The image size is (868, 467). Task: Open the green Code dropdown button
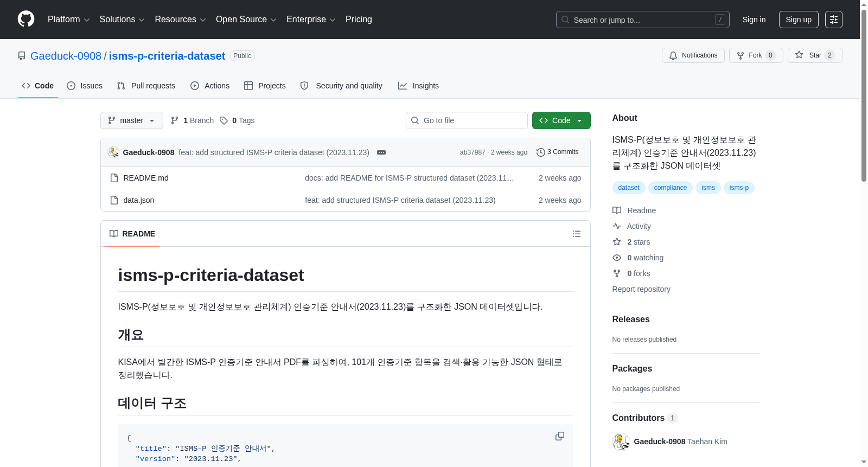(561, 120)
